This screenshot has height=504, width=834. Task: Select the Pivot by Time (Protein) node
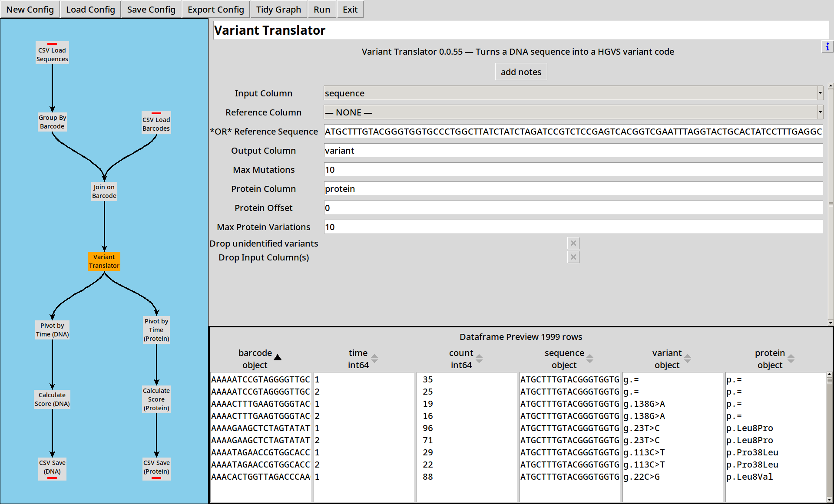tap(156, 330)
